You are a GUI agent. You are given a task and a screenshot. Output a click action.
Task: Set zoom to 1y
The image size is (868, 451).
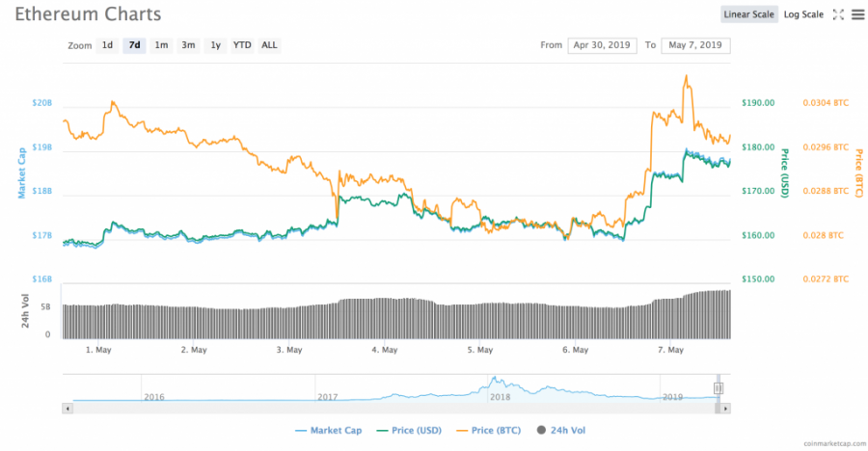tap(215, 45)
